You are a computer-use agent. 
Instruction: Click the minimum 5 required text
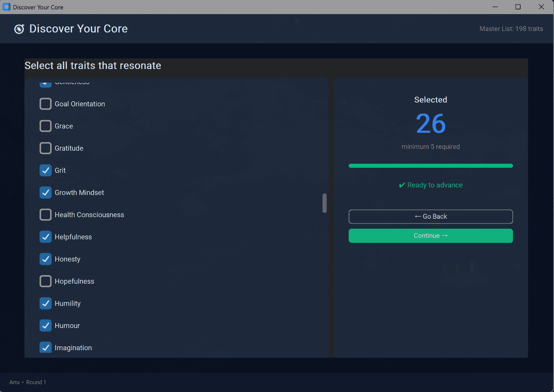[x=431, y=147]
